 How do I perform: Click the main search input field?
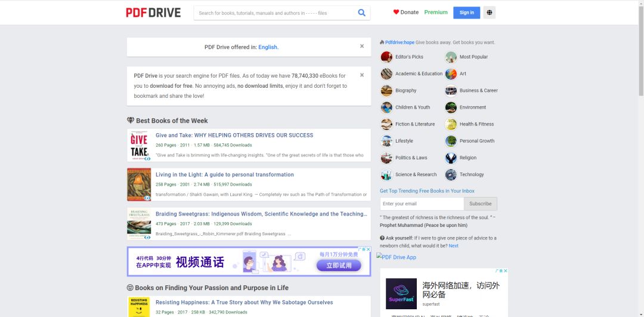coord(275,13)
